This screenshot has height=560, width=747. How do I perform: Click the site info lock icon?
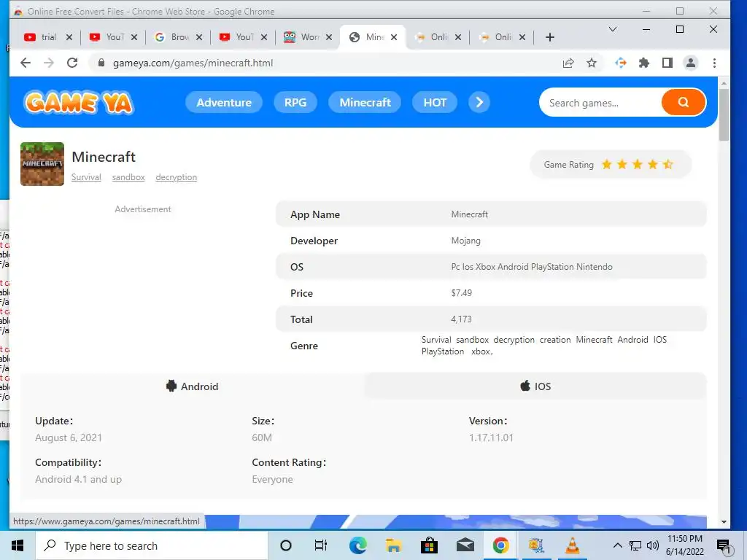click(x=101, y=63)
